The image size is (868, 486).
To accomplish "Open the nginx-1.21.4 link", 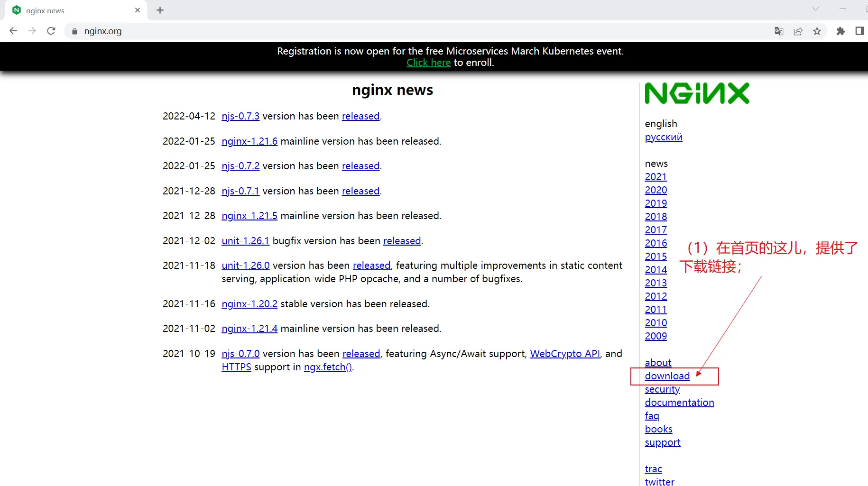I will click(249, 329).
